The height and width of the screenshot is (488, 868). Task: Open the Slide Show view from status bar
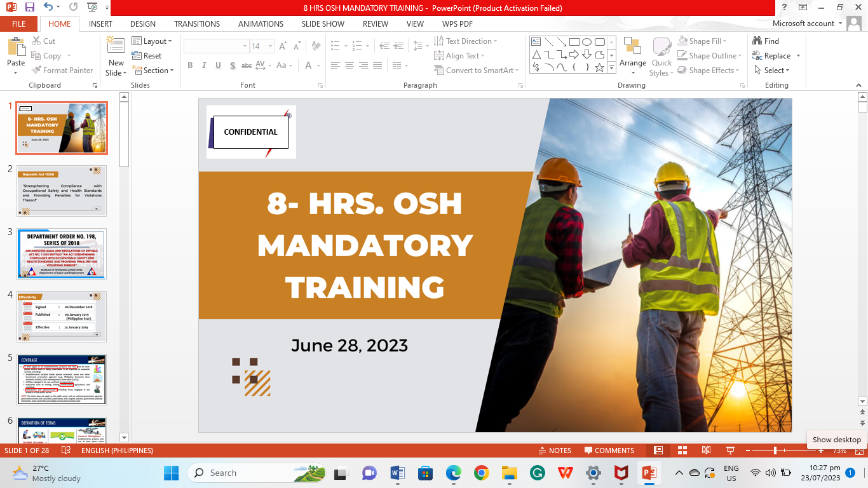click(x=730, y=451)
